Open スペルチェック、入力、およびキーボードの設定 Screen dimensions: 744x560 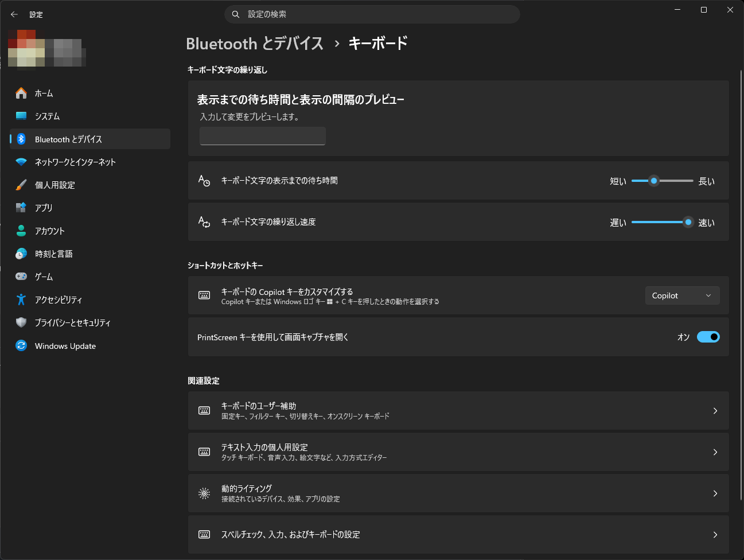458,535
